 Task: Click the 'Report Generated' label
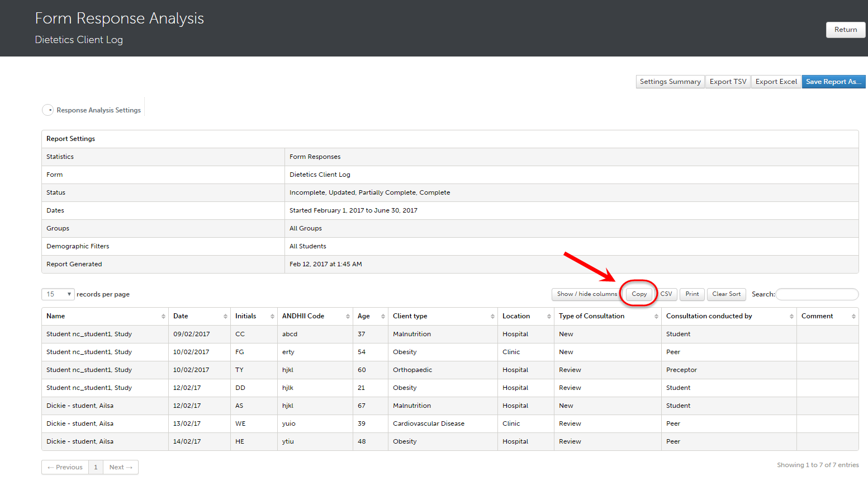coord(74,264)
